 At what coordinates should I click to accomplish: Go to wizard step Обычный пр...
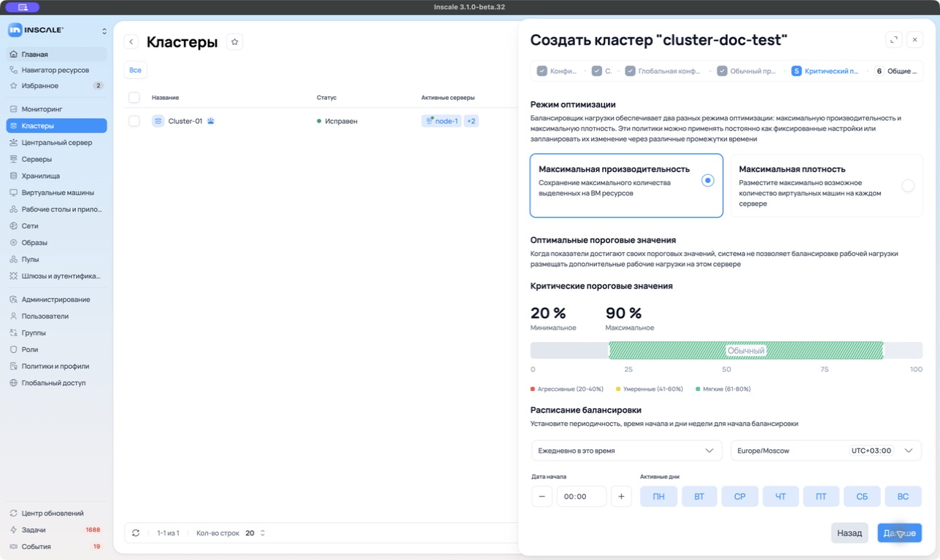[x=747, y=71]
